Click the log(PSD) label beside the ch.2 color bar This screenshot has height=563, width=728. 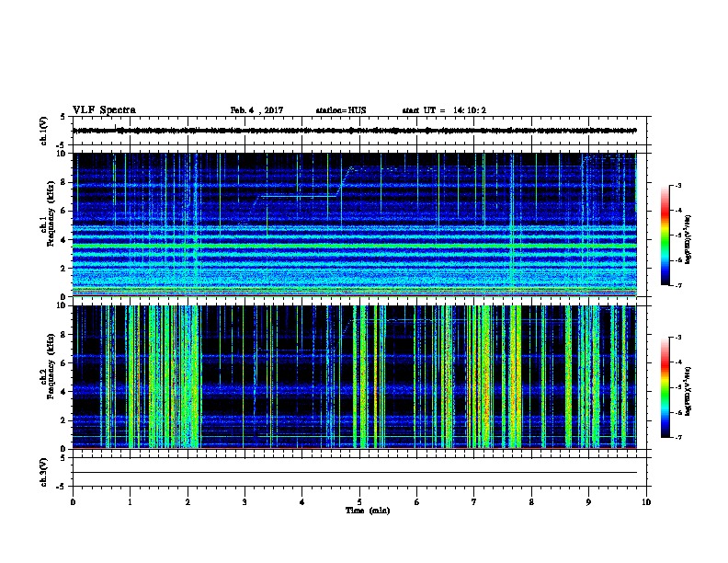tap(688, 391)
